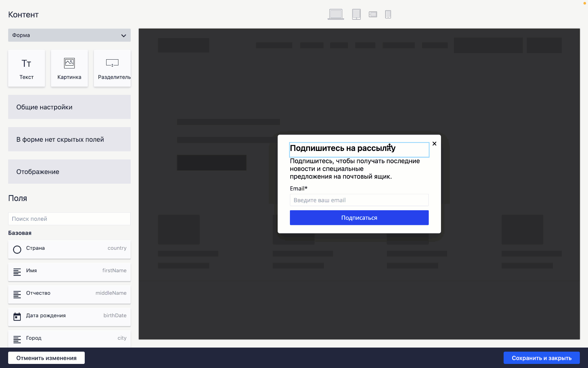Viewport: 588px width, 368px height.
Task: Click the Подписаться button in popup
Action: (x=359, y=218)
